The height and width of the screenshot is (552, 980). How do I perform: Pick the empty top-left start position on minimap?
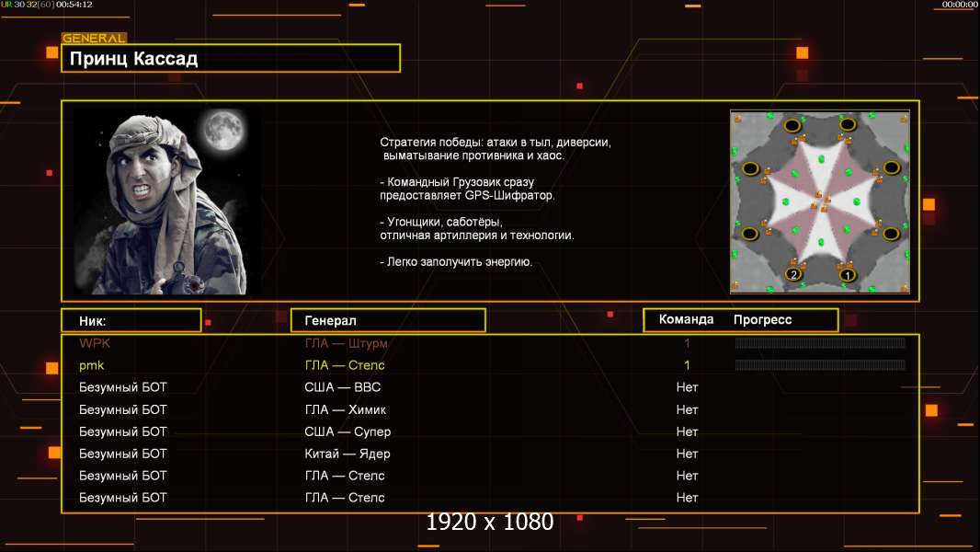pyautogui.click(x=792, y=125)
